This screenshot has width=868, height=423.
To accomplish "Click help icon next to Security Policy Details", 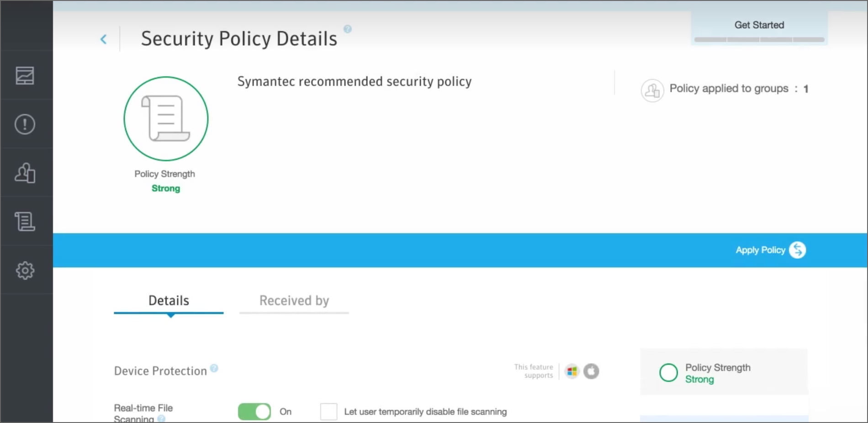I will pos(348,29).
